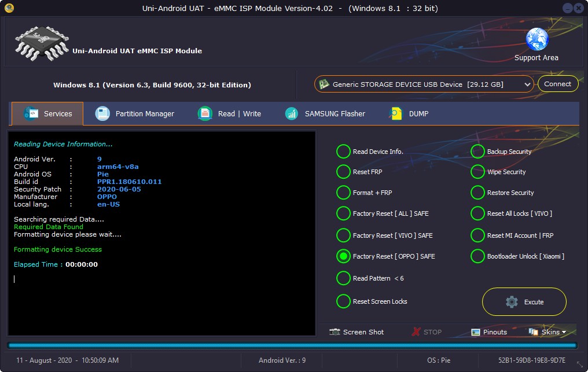Click the red STOP icon
Screen dimensions: 588x372
416,332
